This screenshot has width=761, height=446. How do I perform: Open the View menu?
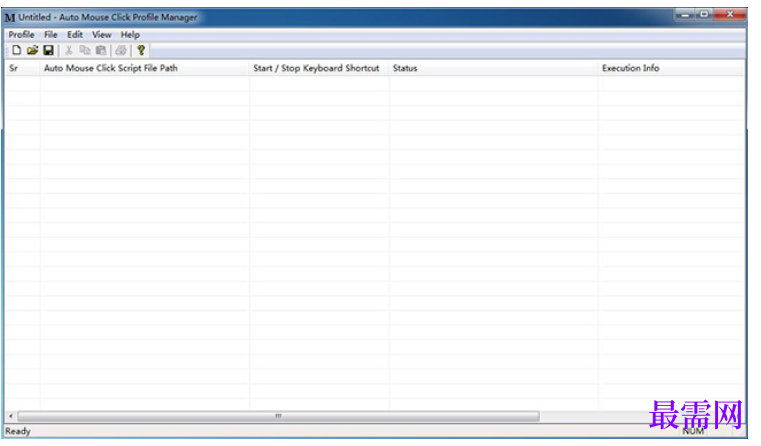101,35
